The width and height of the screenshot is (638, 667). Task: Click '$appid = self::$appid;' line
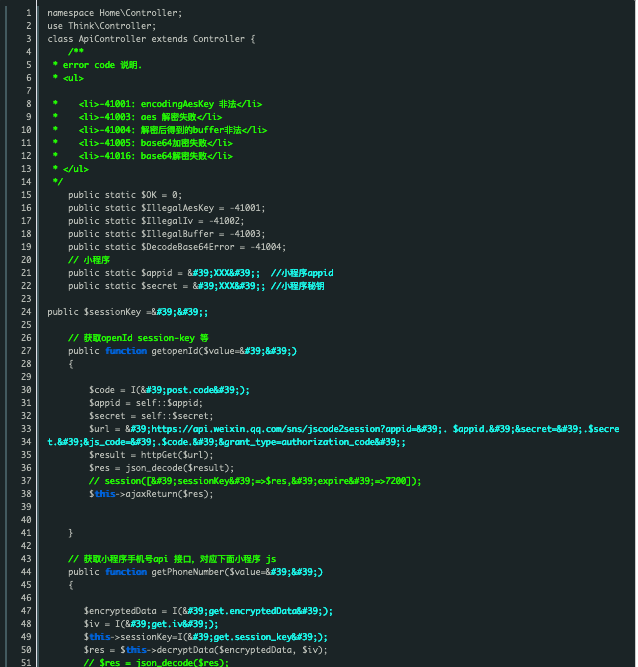(146, 403)
